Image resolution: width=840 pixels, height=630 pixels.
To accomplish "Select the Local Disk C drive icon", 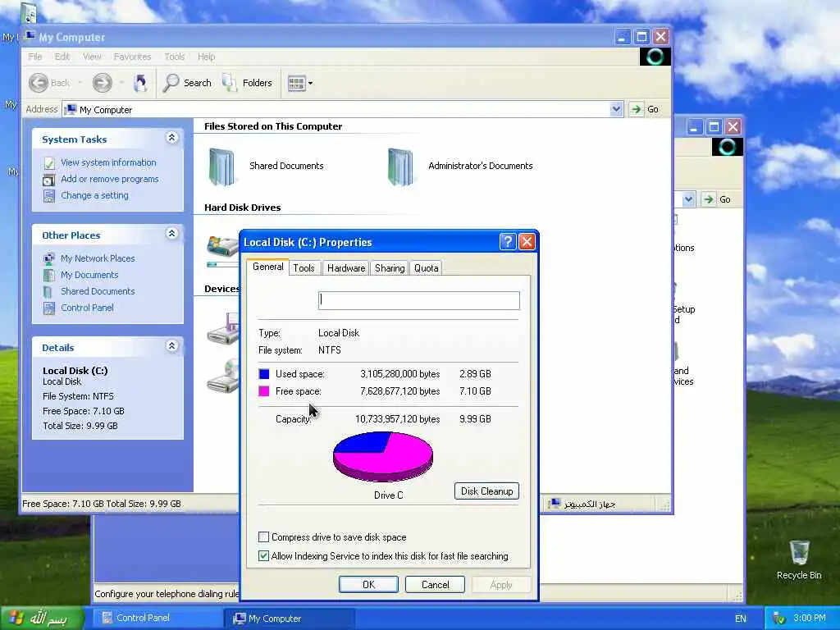I will tap(223, 247).
